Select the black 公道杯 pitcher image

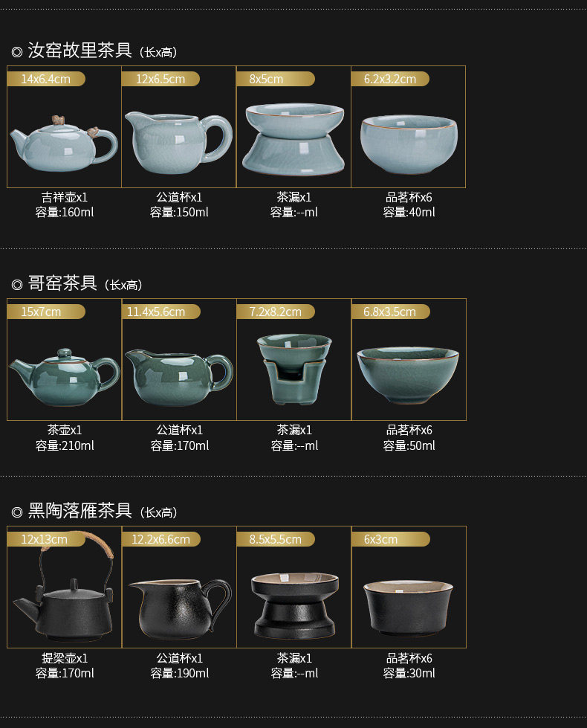click(x=180, y=609)
